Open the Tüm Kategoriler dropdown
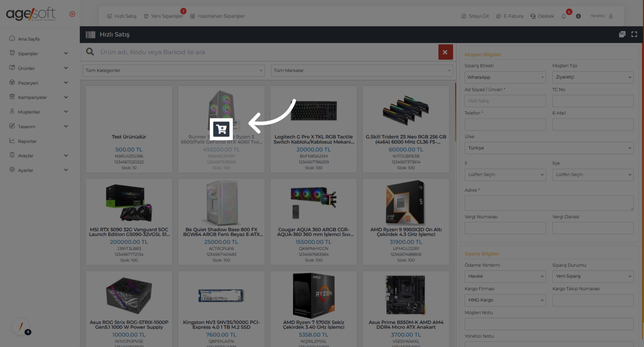This screenshot has width=644, height=347. [174, 70]
